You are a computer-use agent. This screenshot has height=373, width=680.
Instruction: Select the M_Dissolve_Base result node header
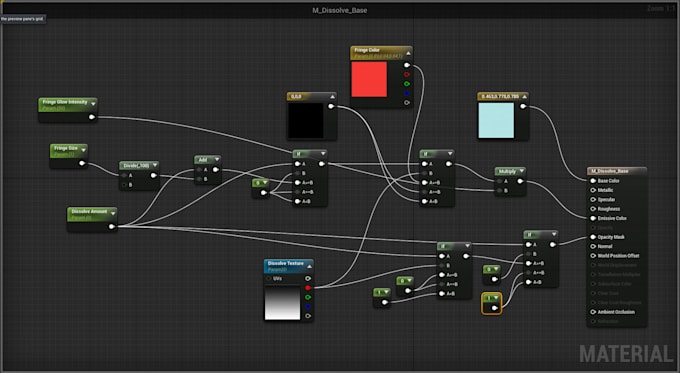(617, 171)
